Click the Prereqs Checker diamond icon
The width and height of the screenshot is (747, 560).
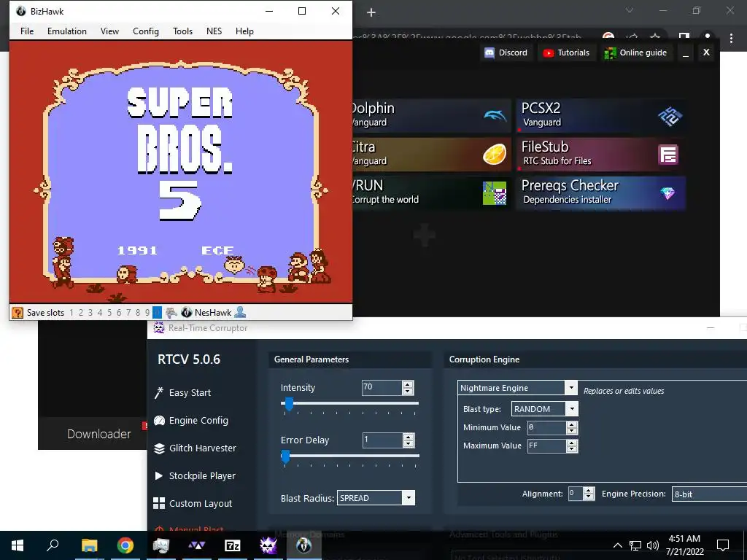click(x=668, y=192)
